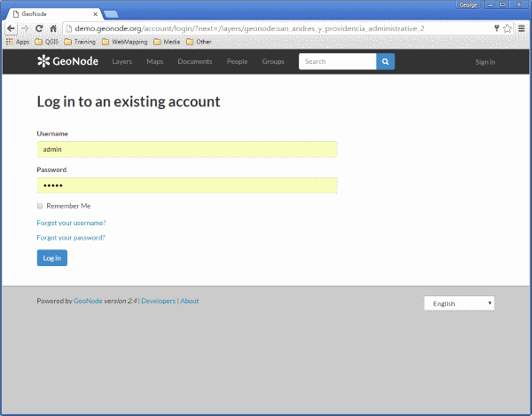Open the Chrome hamburger menu icon
The height and width of the screenshot is (416, 532).
(521, 28)
